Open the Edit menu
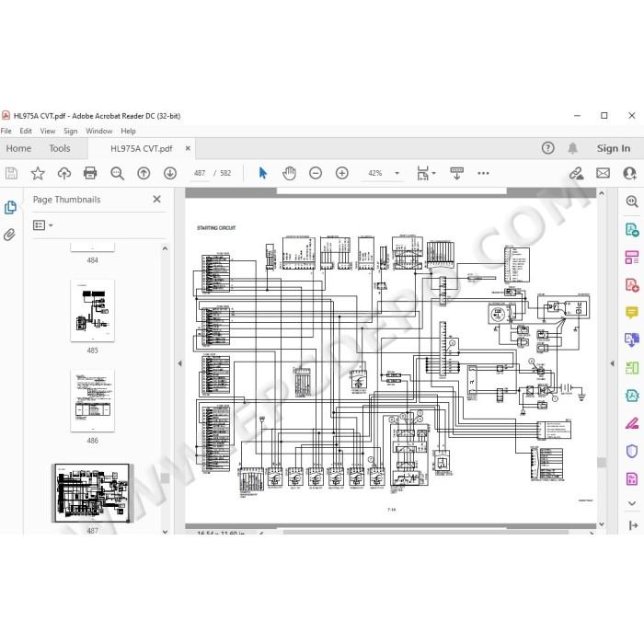Image resolution: width=644 pixels, height=644 pixels. [26, 131]
